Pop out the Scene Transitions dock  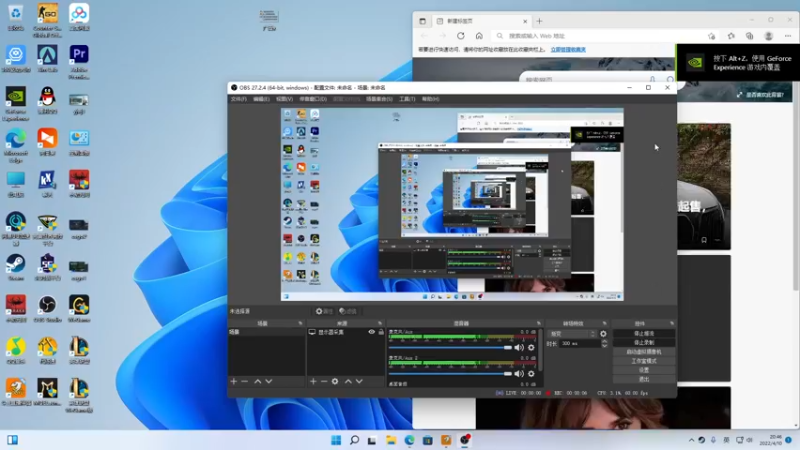click(605, 323)
